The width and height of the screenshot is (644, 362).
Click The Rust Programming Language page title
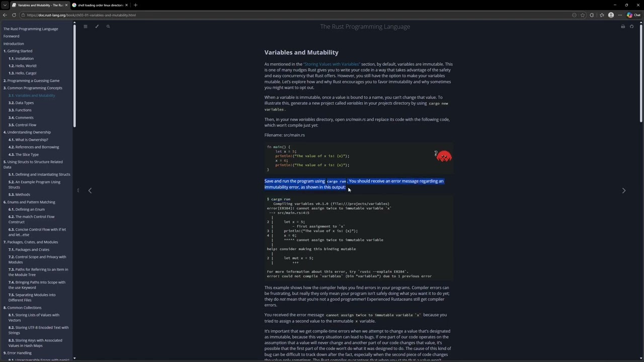(x=365, y=27)
